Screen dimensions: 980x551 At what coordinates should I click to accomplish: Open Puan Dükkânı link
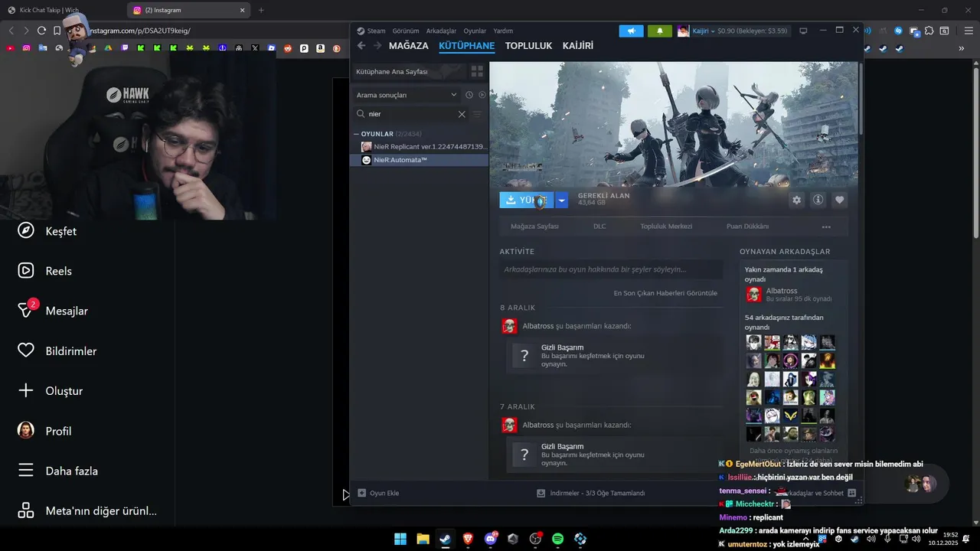tap(747, 227)
